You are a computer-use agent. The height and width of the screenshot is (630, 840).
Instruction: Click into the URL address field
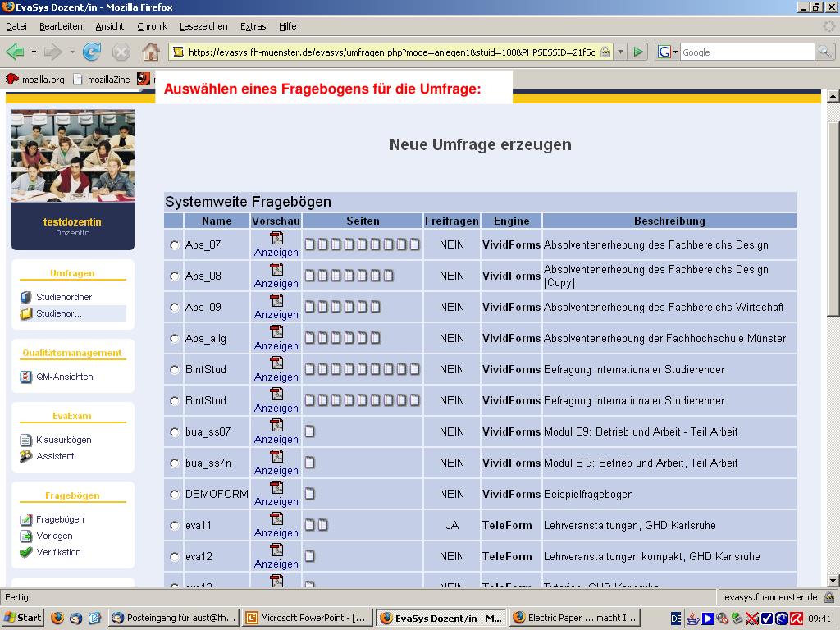(391, 52)
